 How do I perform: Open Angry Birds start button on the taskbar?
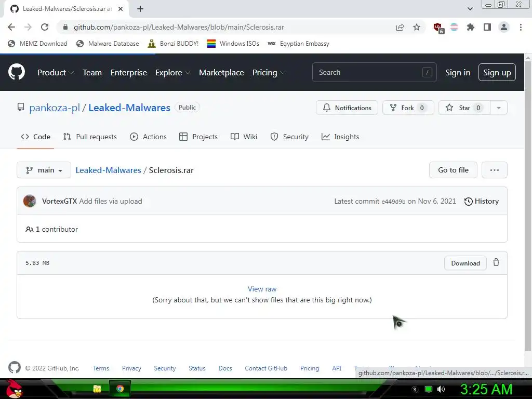click(14, 389)
